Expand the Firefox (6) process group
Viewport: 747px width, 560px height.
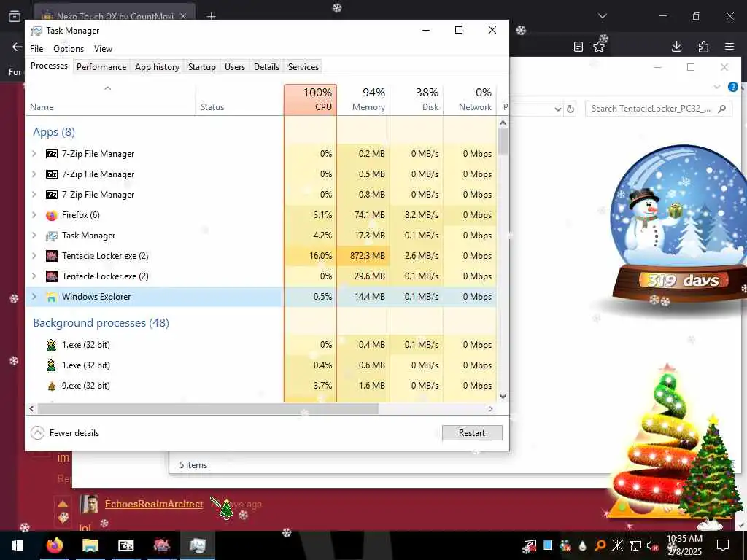click(x=34, y=215)
